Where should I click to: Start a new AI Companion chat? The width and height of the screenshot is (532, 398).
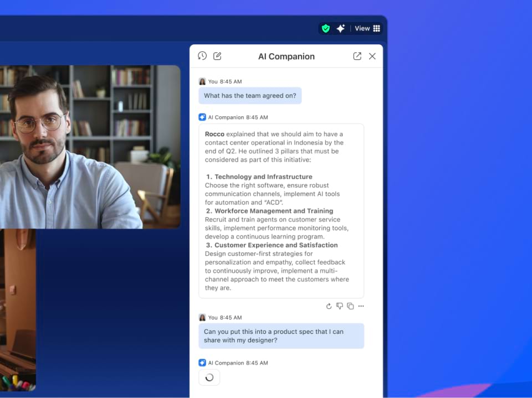point(217,56)
